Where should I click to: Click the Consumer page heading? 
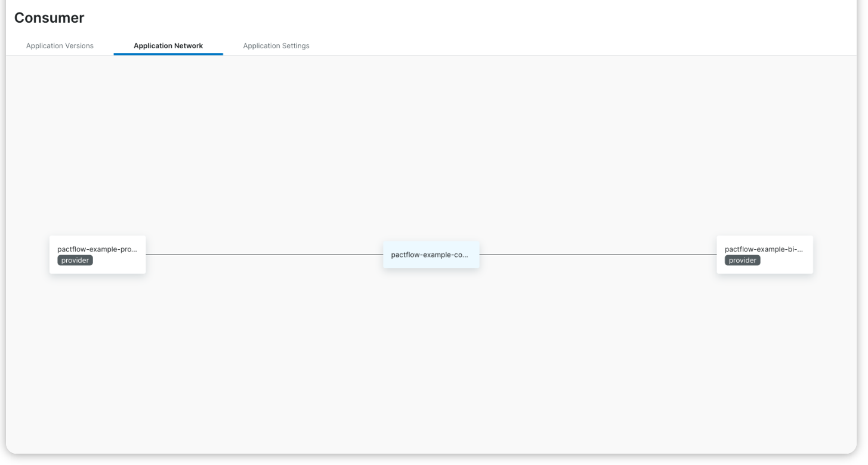[x=50, y=18]
